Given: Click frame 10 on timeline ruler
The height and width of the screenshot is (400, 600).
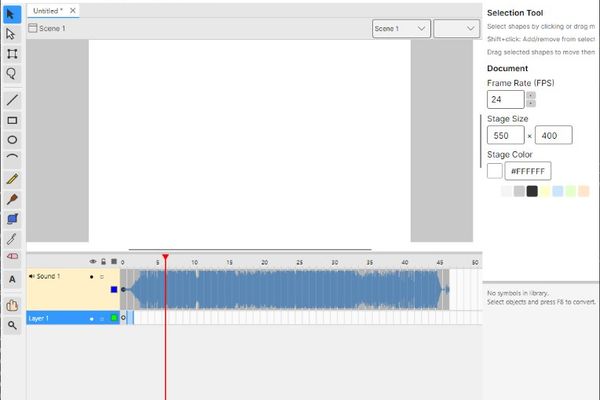Looking at the screenshot, I should 195,262.
